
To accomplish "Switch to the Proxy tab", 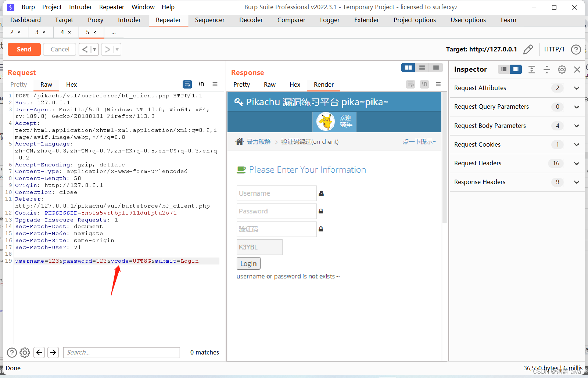I will click(x=96, y=20).
